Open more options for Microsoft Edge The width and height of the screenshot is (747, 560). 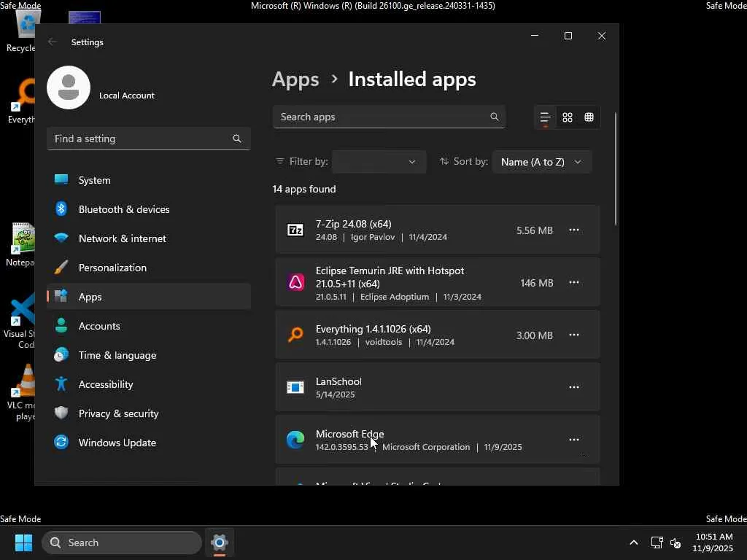click(574, 440)
